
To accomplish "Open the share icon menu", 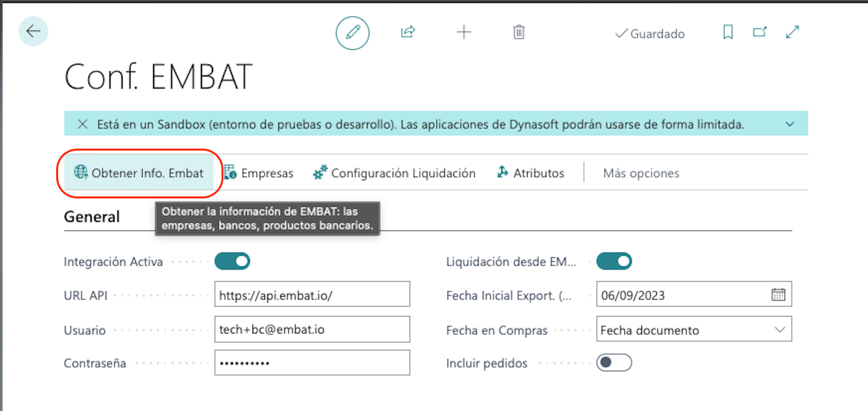I will click(408, 32).
